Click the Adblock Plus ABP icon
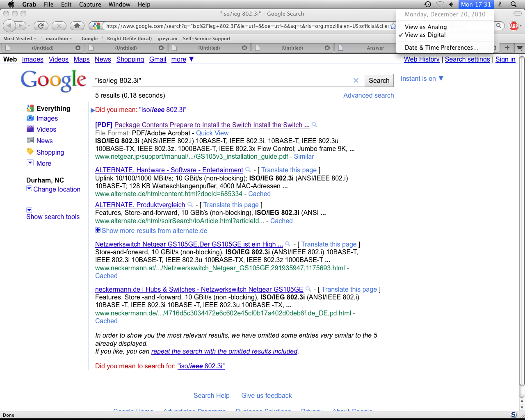This screenshot has width=525, height=420. tap(514, 26)
